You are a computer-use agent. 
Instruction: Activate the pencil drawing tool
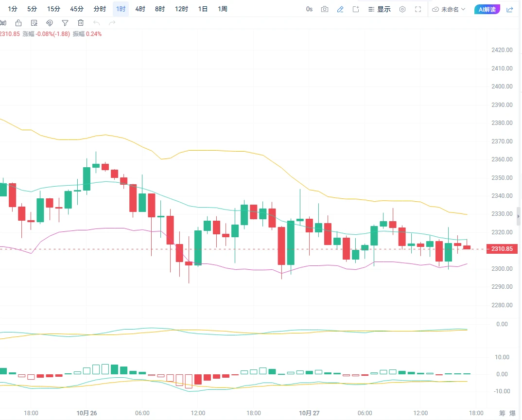click(340, 9)
